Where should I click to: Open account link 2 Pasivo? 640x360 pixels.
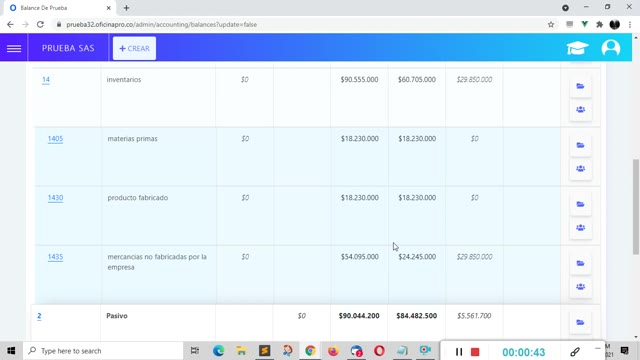pos(39,316)
